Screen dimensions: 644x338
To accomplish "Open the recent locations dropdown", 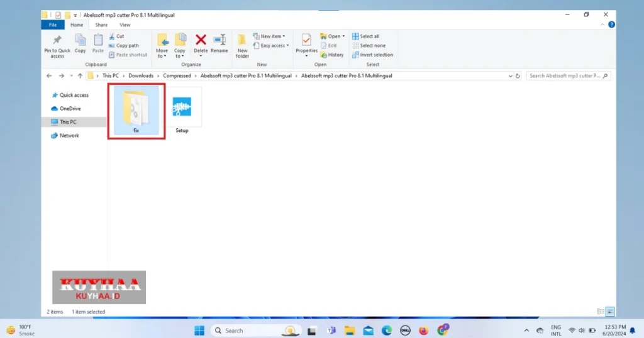I will pos(71,76).
